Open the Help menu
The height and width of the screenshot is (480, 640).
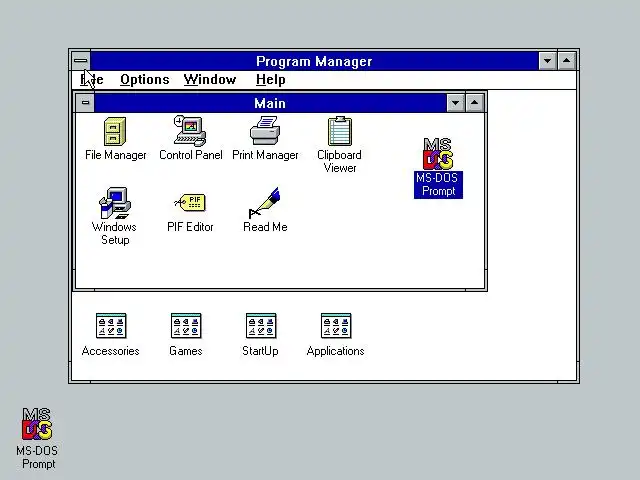271,80
